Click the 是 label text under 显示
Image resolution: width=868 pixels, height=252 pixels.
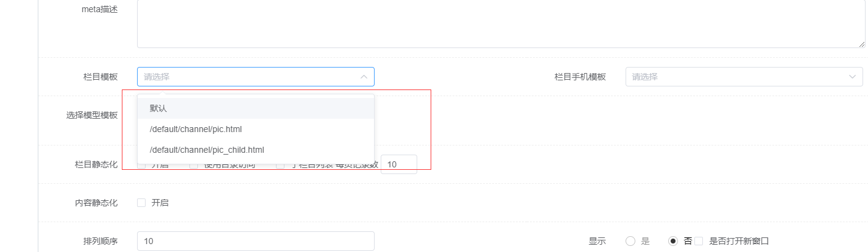tap(645, 241)
